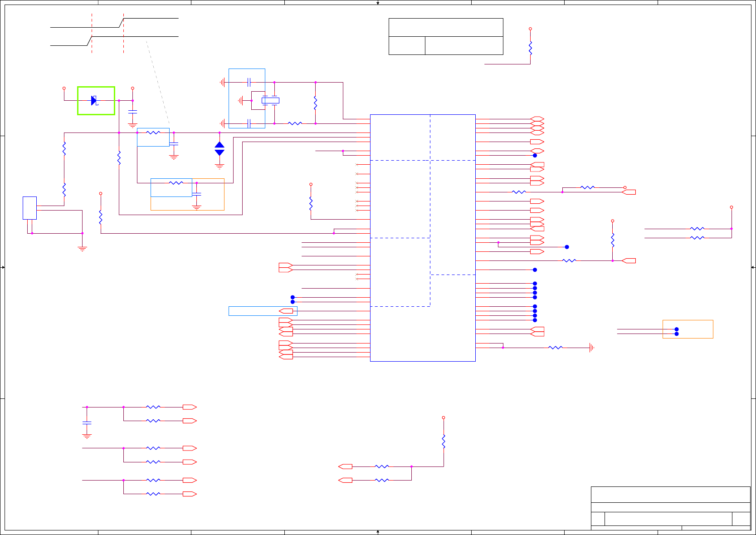Click the vertical pull-up resistor at bottom center
The height and width of the screenshot is (535, 756).
point(444,442)
